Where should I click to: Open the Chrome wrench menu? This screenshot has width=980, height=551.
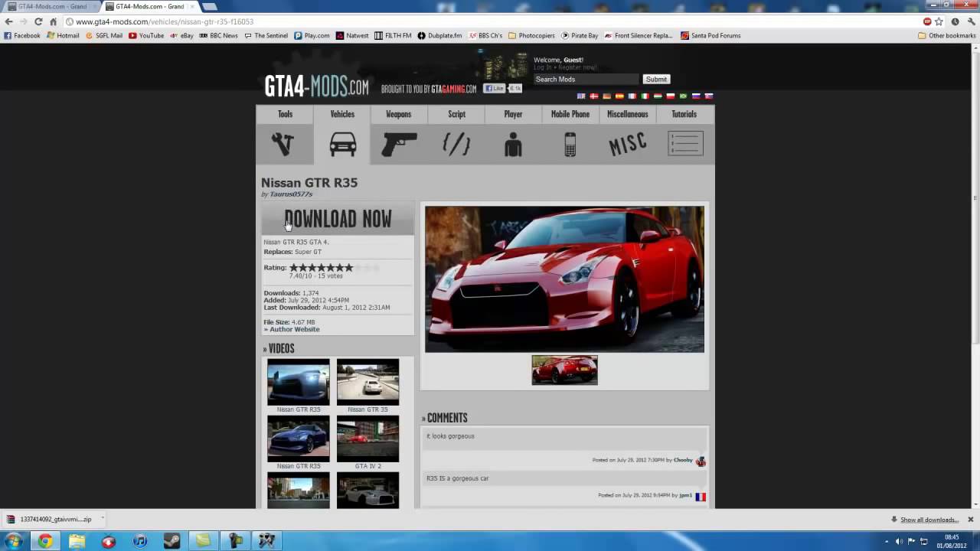971,21
